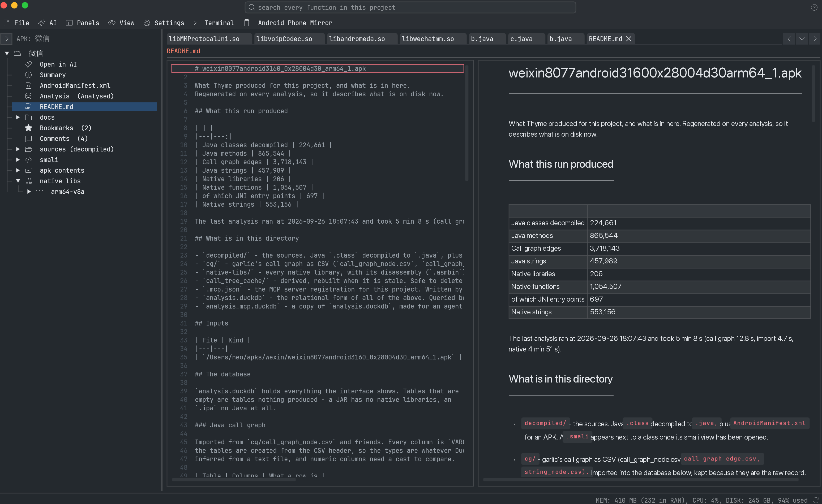This screenshot has width=822, height=504.
Task: Expand the sources (decompiled) node
Action: (18, 149)
